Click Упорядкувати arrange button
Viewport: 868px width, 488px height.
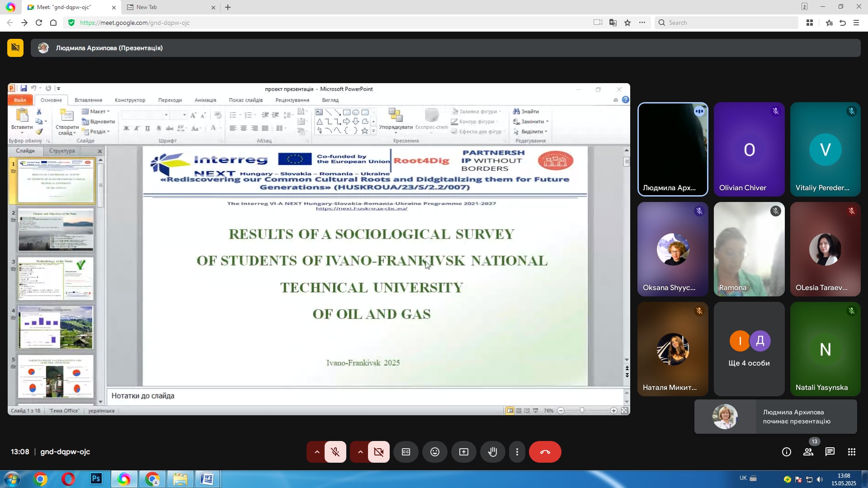click(x=396, y=120)
